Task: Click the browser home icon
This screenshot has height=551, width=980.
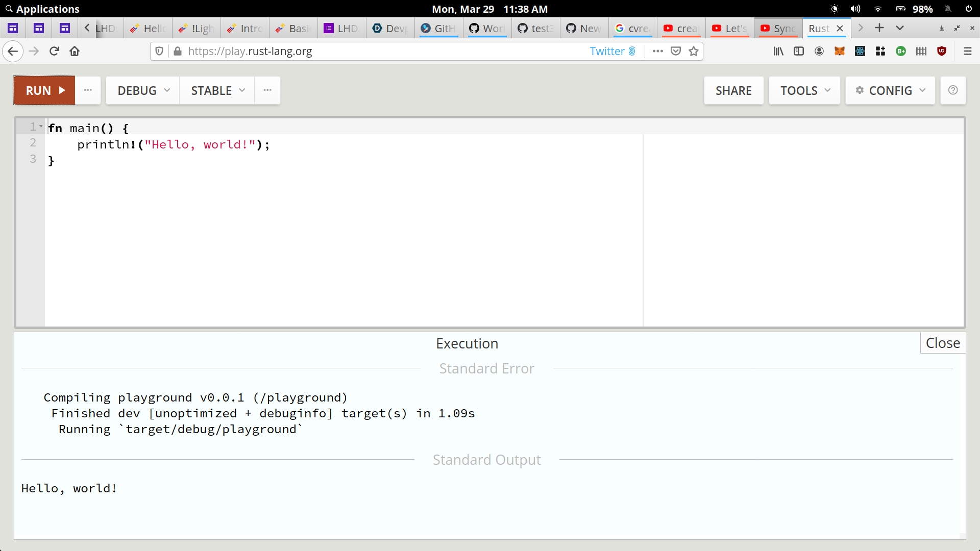Action: [x=75, y=51]
